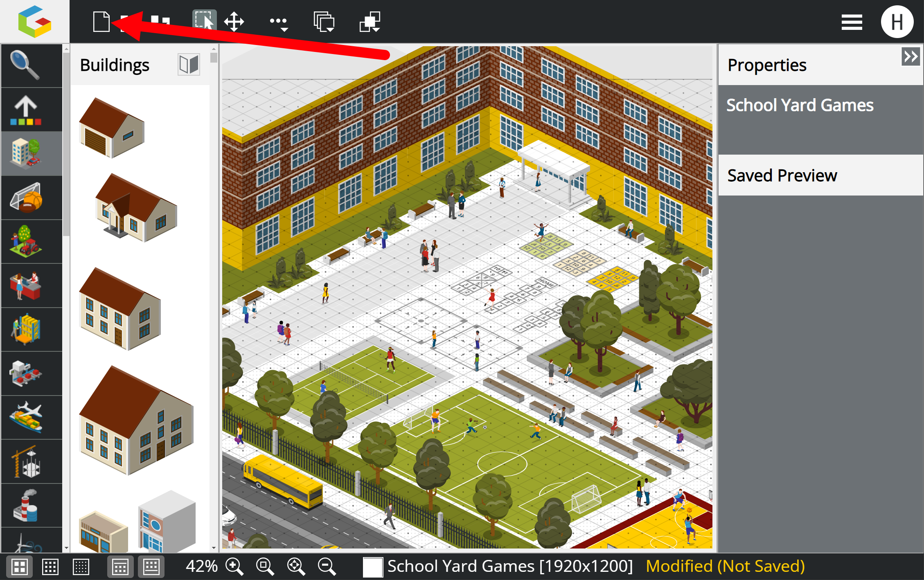The height and width of the screenshot is (580, 924).
Task: Open the search magnifier in sidebar
Action: (25, 65)
